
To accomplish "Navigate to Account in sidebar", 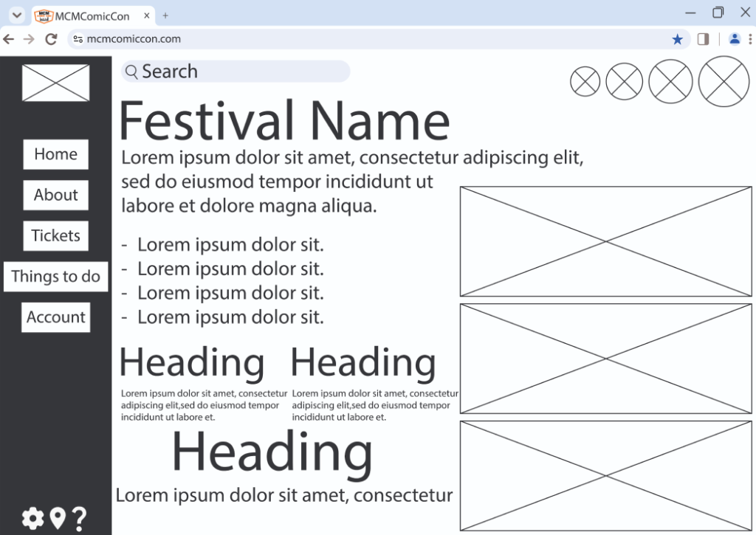I will [x=56, y=317].
